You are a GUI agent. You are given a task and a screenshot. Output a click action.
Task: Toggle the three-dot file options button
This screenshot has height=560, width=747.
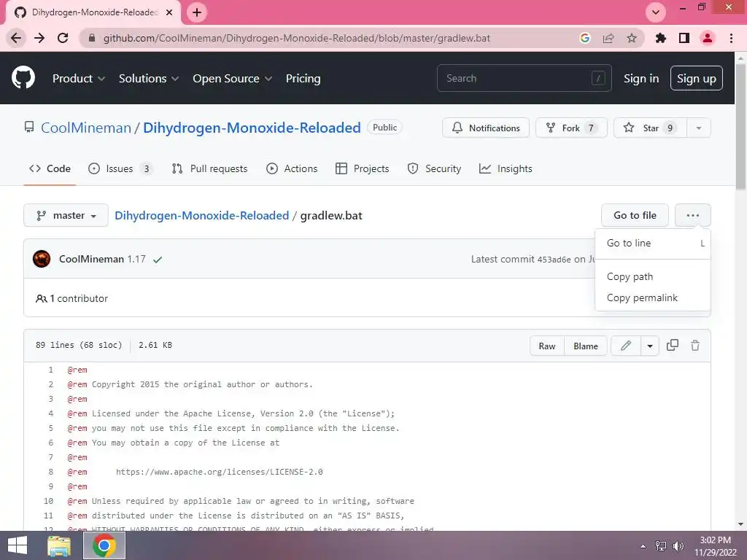pos(693,215)
